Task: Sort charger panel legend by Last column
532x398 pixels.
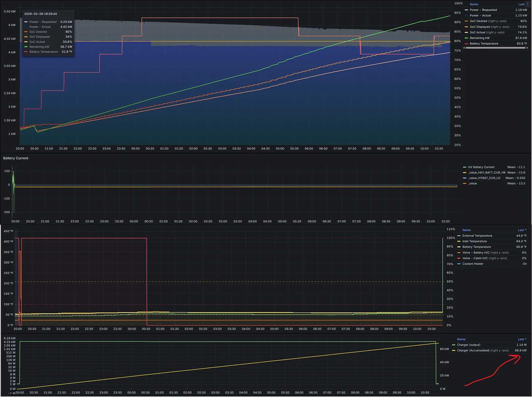Action: point(521,339)
